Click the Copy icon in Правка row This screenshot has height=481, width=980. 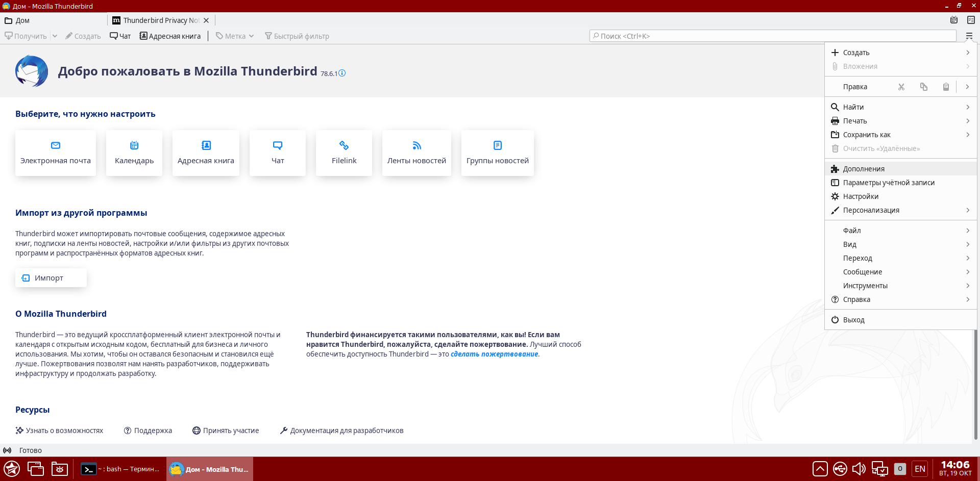(x=923, y=87)
